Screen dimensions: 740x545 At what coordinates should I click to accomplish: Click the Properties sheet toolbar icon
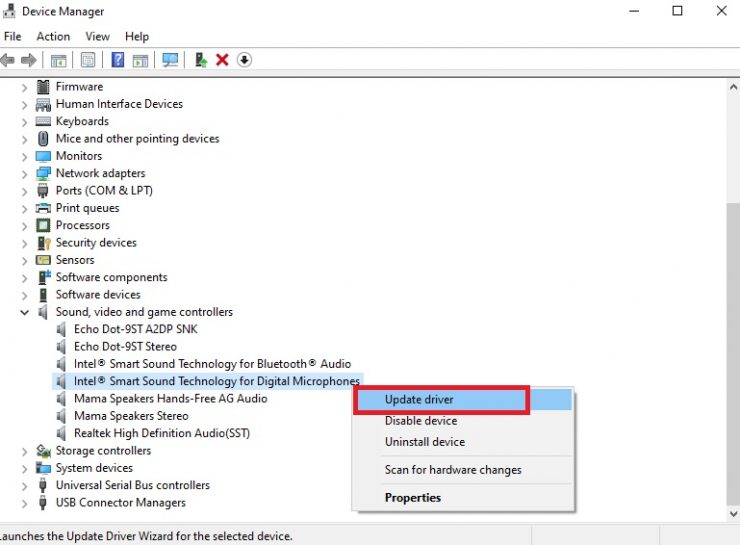click(x=88, y=60)
